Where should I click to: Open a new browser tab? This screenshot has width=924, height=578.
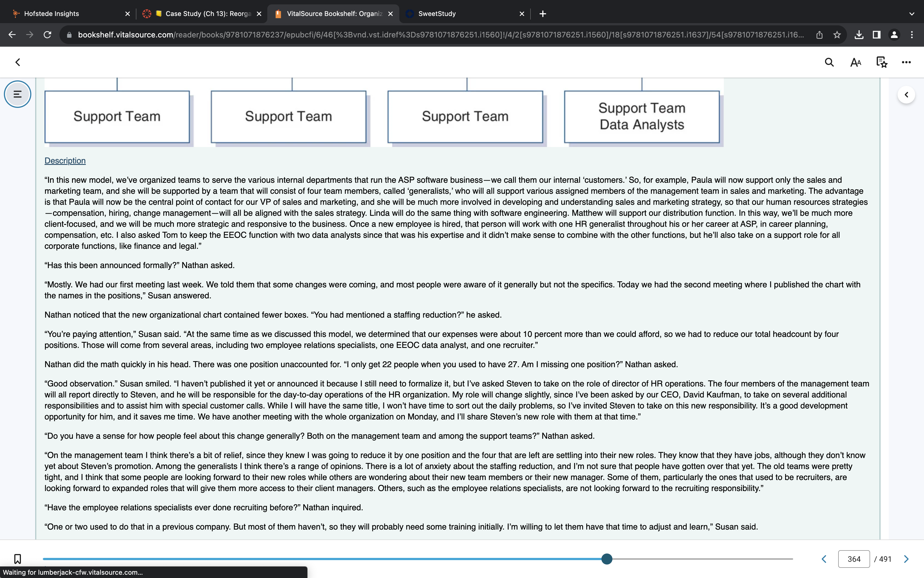pos(543,14)
